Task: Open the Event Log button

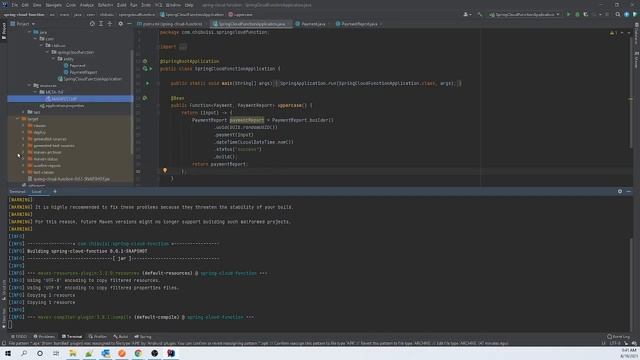Action: pos(618,337)
